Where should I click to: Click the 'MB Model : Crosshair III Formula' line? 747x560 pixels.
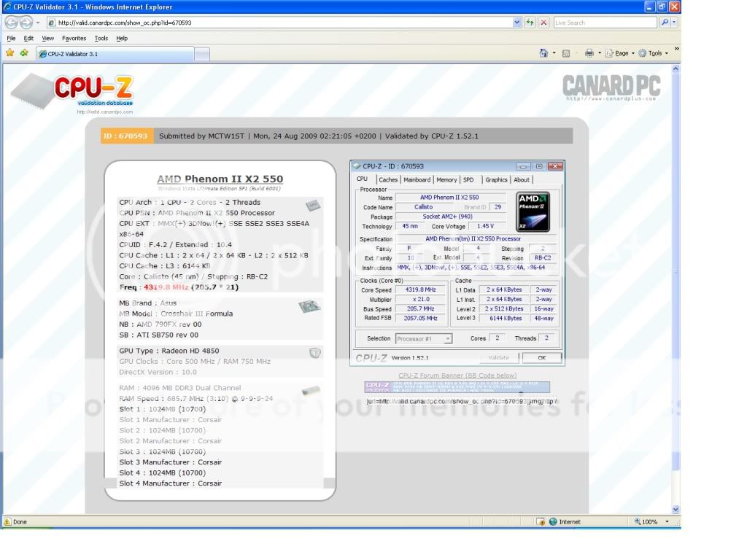tap(176, 314)
